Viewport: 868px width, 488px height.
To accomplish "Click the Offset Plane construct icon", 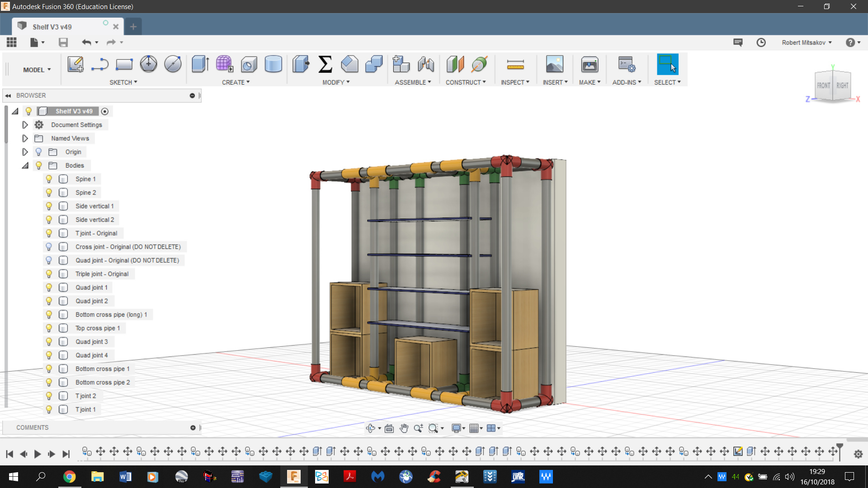I will (455, 64).
